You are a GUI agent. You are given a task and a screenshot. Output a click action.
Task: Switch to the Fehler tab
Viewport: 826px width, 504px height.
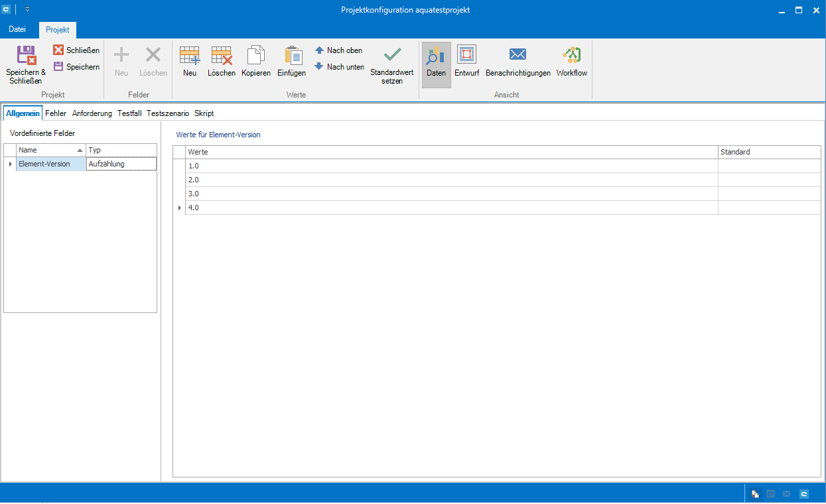click(x=56, y=113)
